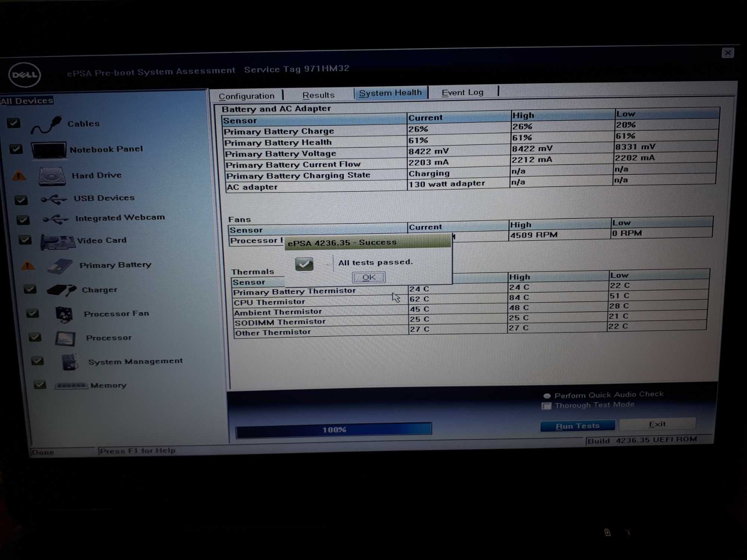Click the Primary Battery Charge row label
This screenshot has height=560, width=747.
[x=279, y=131]
